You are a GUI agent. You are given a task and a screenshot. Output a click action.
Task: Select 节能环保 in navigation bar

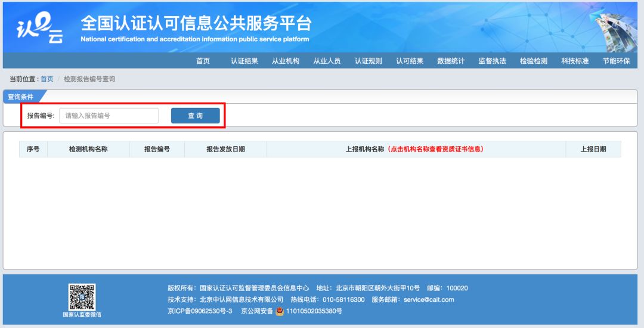click(616, 61)
